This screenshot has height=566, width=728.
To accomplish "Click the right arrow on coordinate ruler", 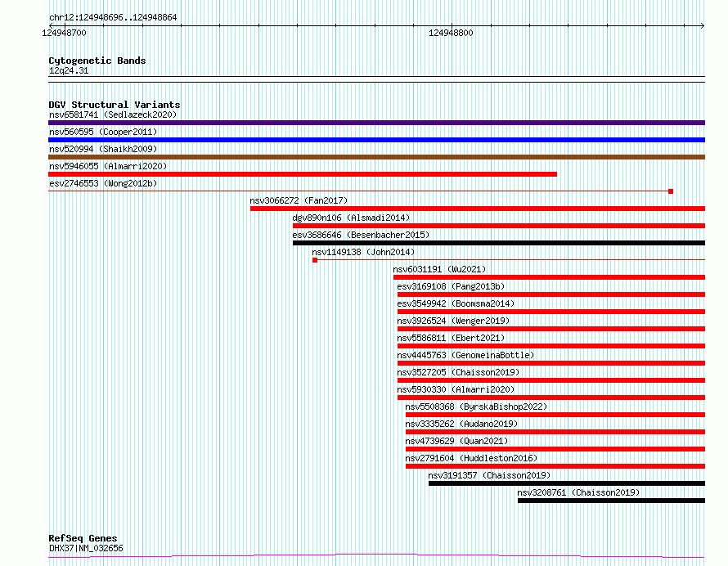I will (703, 25).
